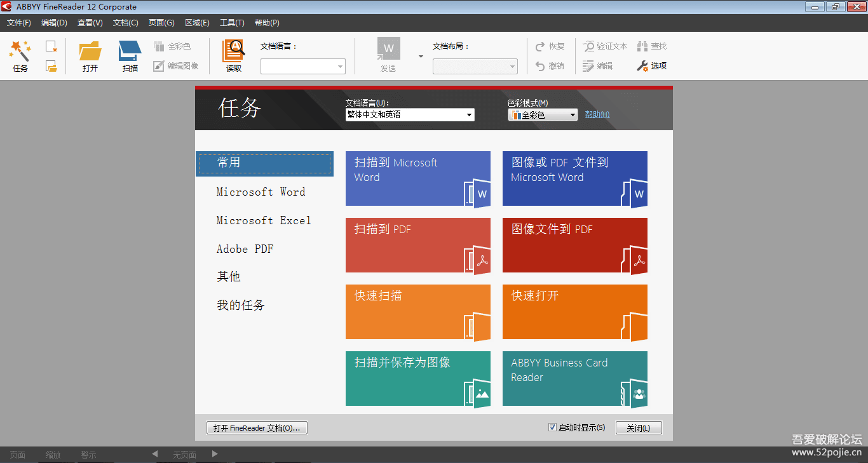Open the View (查看) menu
868x463 pixels.
90,23
